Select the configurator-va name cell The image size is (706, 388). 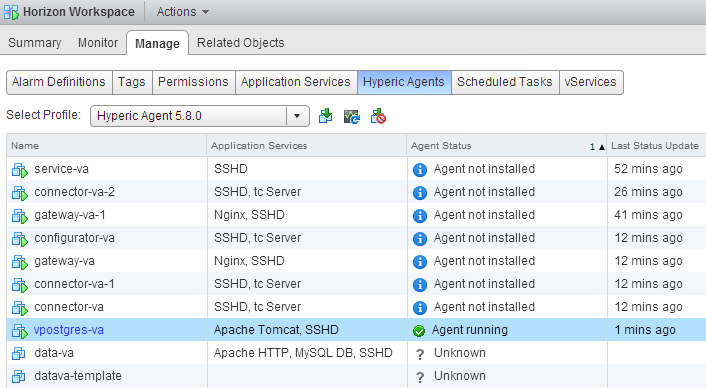107,238
